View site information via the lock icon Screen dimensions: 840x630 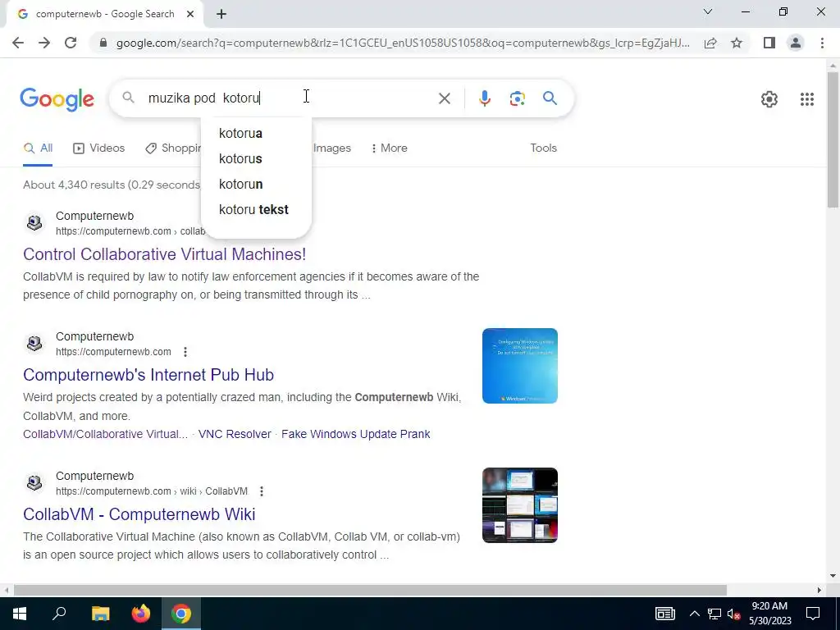click(103, 43)
